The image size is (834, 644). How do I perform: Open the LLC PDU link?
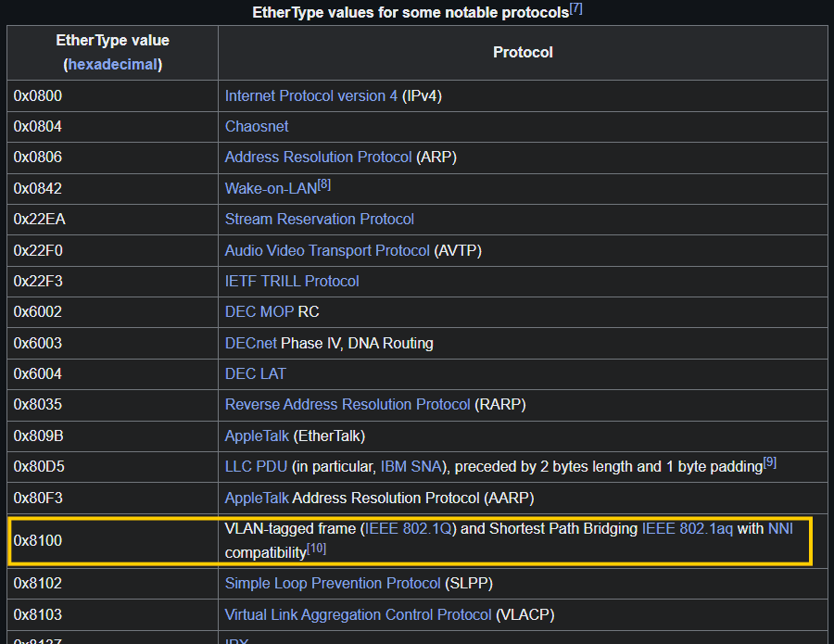(x=256, y=466)
